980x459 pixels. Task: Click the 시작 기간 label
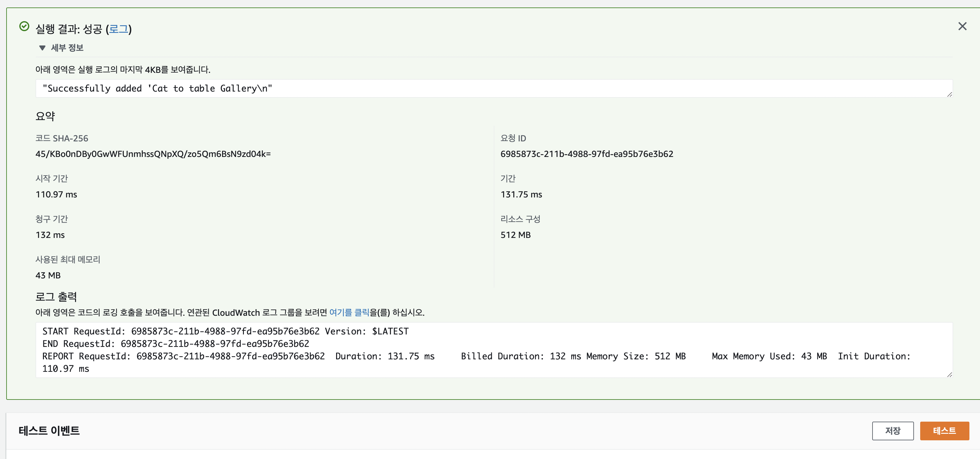tap(52, 178)
